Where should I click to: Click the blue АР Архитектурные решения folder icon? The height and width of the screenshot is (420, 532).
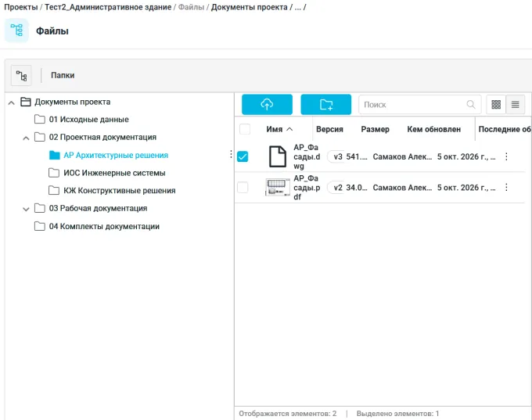coord(54,155)
